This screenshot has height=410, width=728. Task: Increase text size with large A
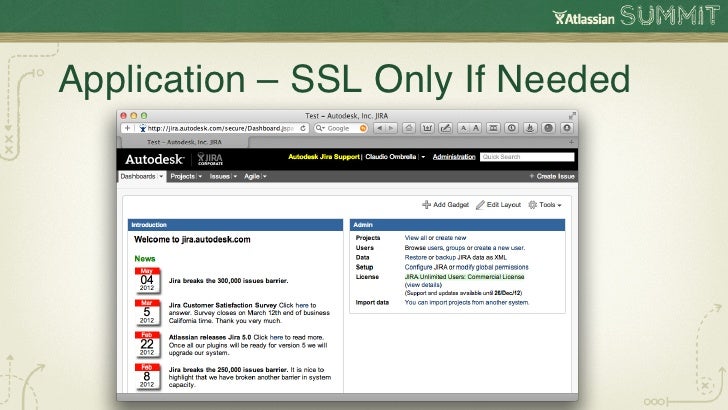(475, 128)
